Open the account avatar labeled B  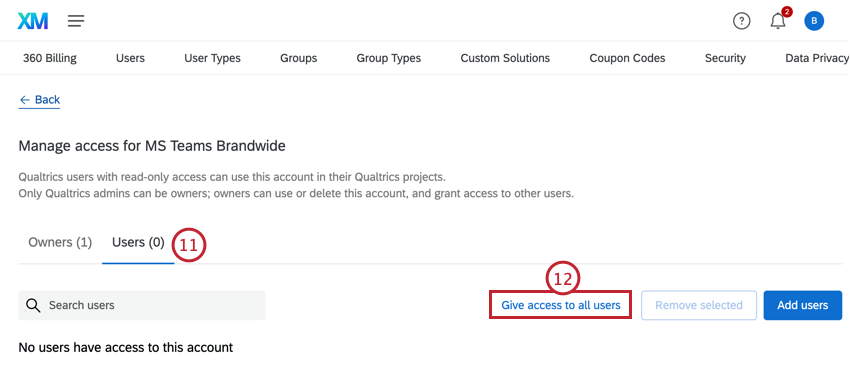(814, 21)
